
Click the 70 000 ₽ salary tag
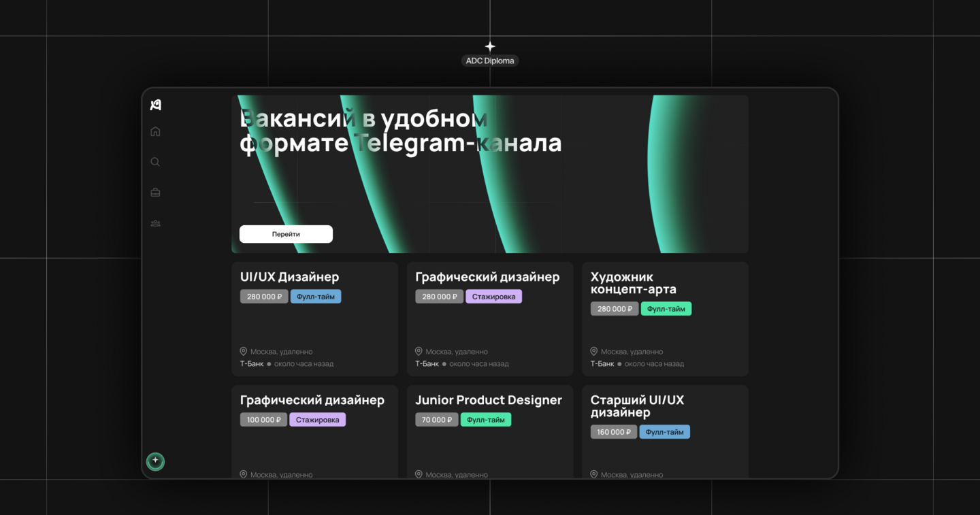point(437,420)
